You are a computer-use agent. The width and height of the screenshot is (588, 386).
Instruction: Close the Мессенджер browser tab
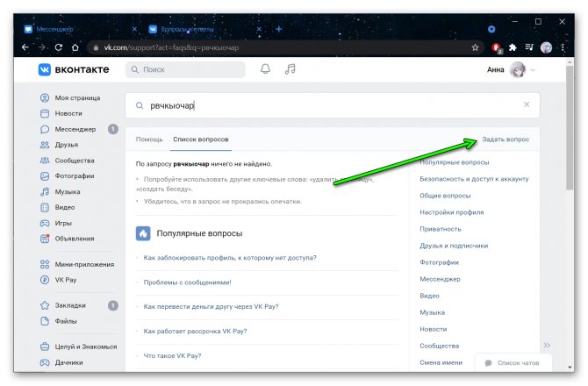(134, 29)
